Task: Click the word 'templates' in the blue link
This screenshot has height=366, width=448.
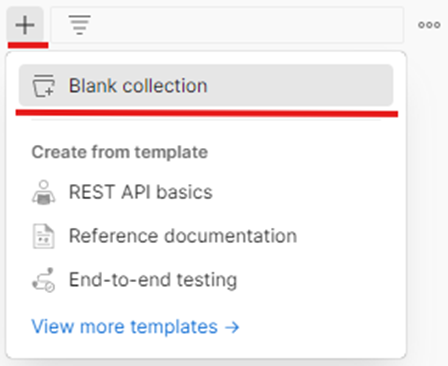Action: [x=174, y=327]
